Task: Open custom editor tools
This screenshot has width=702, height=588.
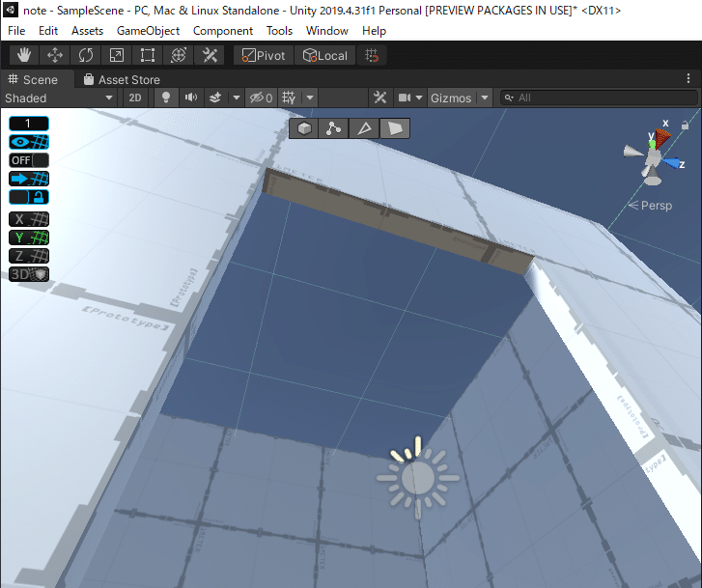Action: point(210,56)
